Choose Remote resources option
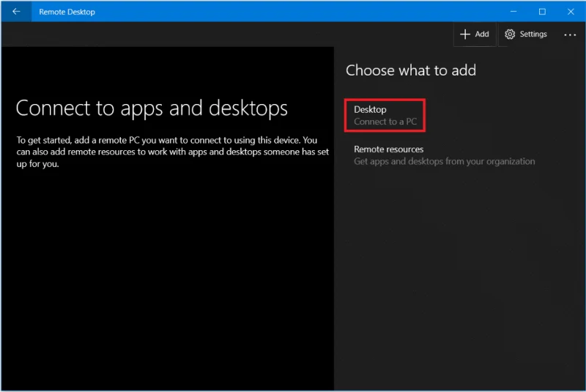This screenshot has width=586, height=392. [445, 155]
